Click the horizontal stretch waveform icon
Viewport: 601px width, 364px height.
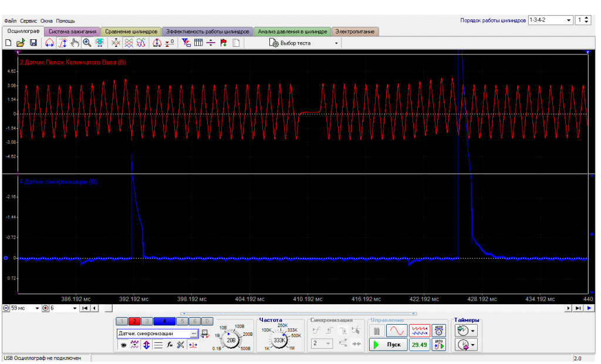tap(49, 43)
